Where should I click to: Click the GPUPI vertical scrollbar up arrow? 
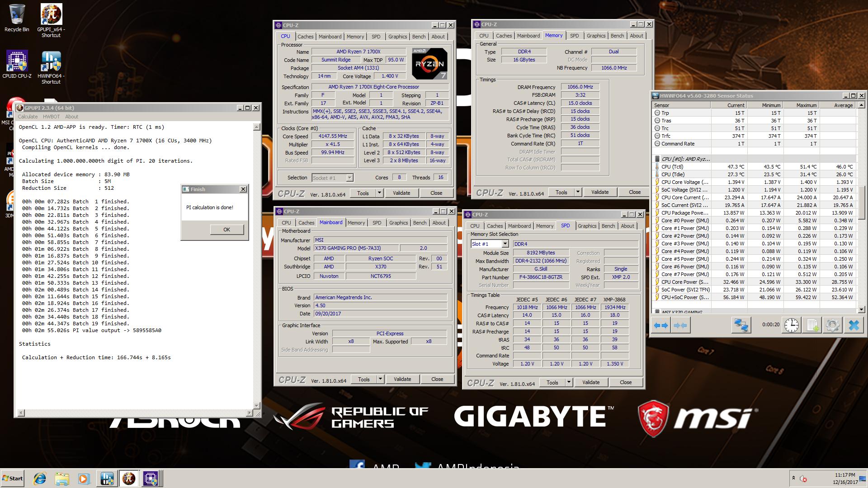click(257, 127)
